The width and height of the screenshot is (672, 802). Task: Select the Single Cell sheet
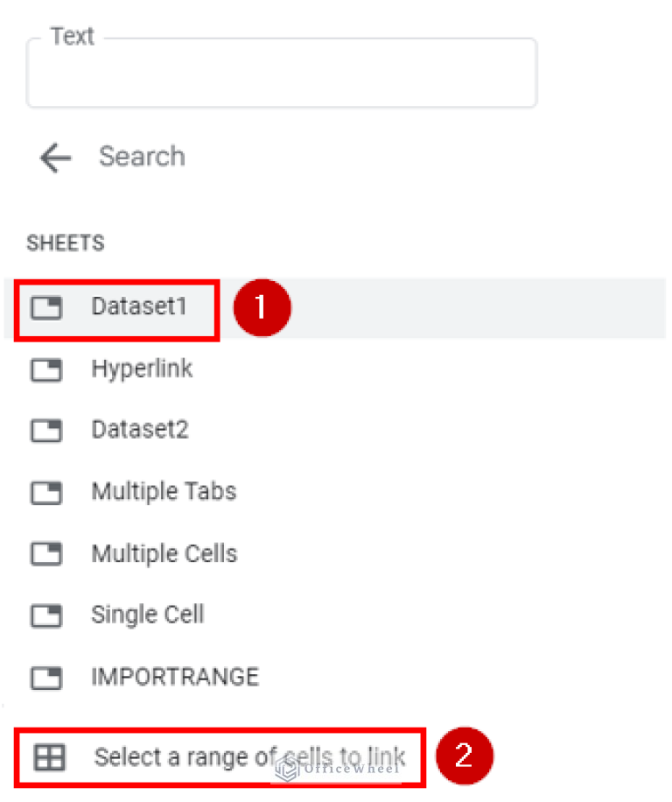click(x=147, y=616)
